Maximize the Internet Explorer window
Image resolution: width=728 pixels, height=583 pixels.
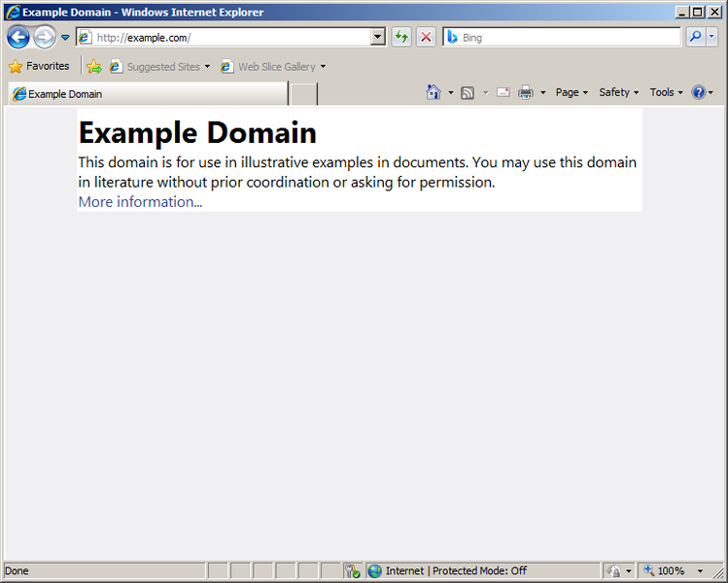point(697,12)
